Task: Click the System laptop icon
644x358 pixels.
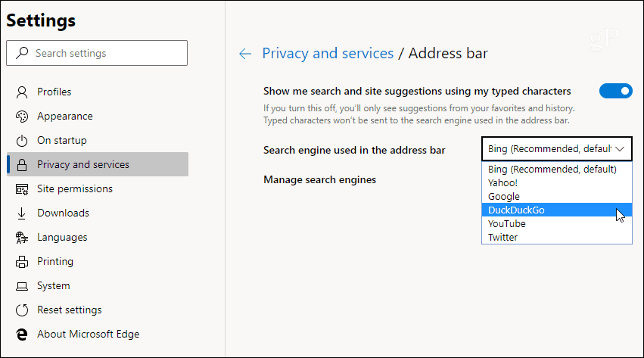Action: (22, 286)
